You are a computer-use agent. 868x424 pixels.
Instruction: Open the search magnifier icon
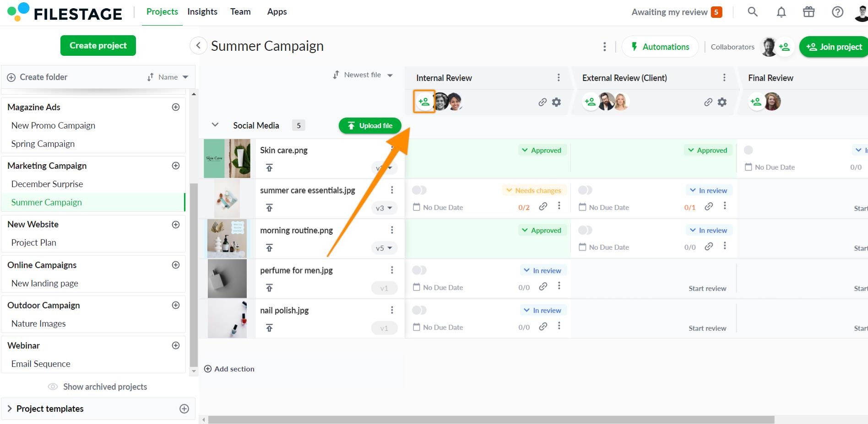click(753, 12)
